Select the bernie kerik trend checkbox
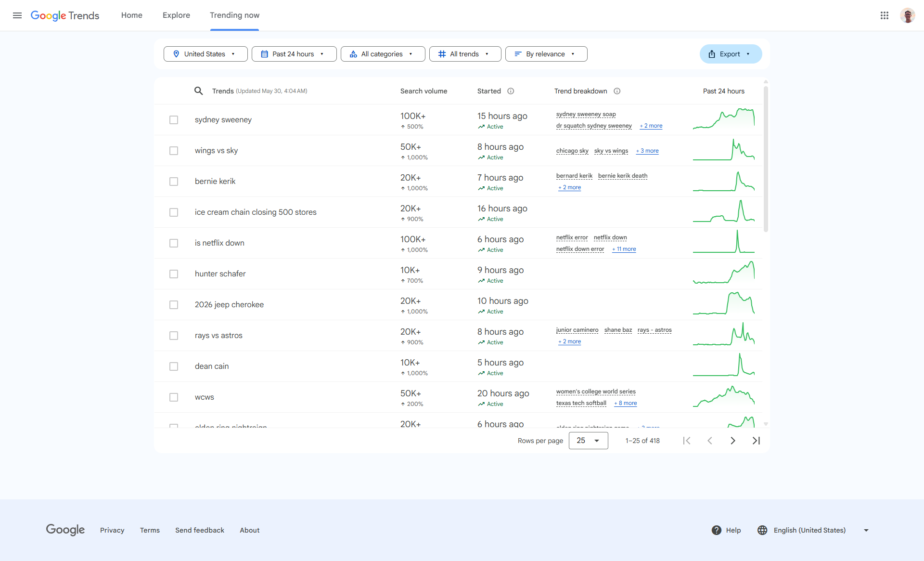Screen dimensions: 924x561 coord(174,182)
